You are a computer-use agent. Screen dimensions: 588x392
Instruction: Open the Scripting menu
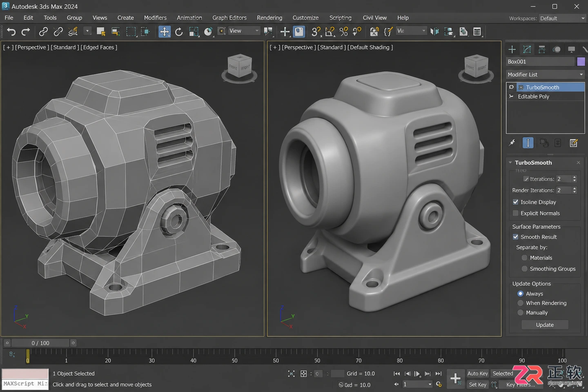coord(341,18)
